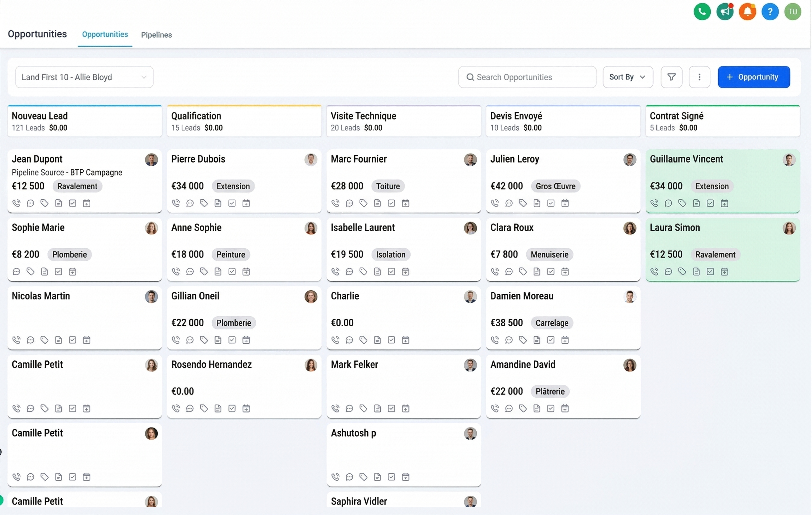Viewport: 812px width, 515px height.
Task: Open task check icon on Amandine David card
Action: 551,408
